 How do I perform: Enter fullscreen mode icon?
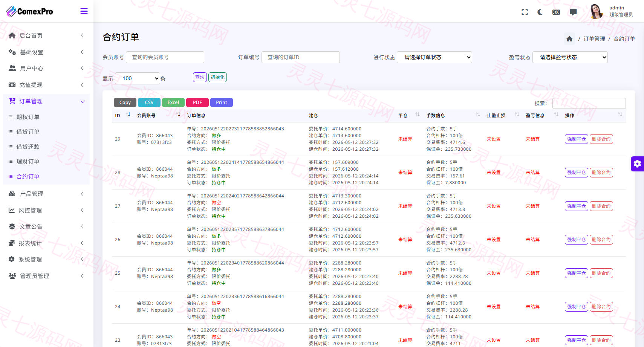click(525, 12)
